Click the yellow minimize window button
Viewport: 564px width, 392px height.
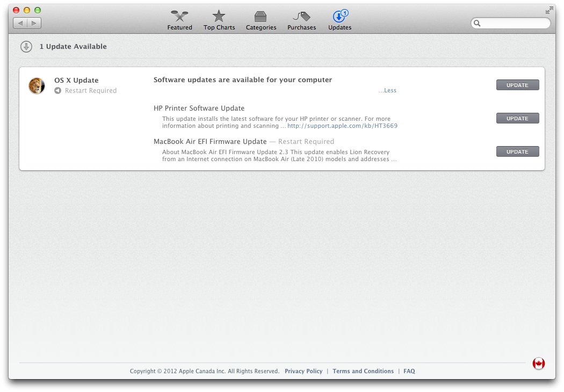pos(27,10)
